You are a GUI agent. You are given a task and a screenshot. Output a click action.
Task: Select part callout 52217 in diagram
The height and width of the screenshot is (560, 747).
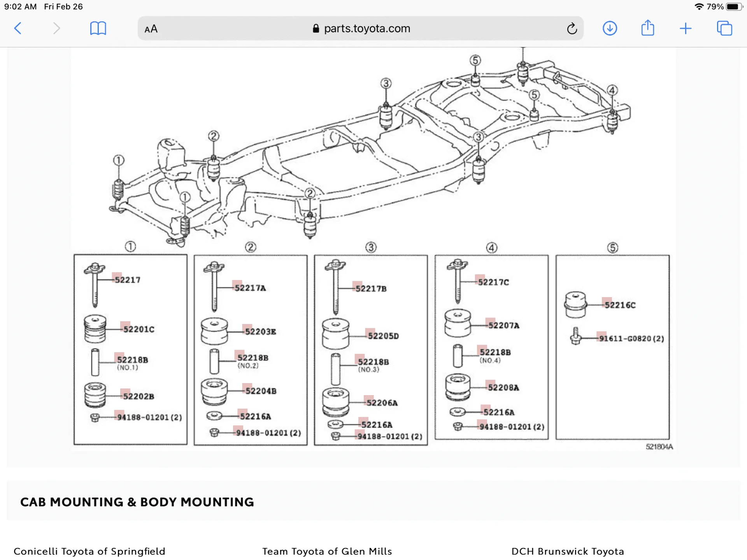point(127,280)
